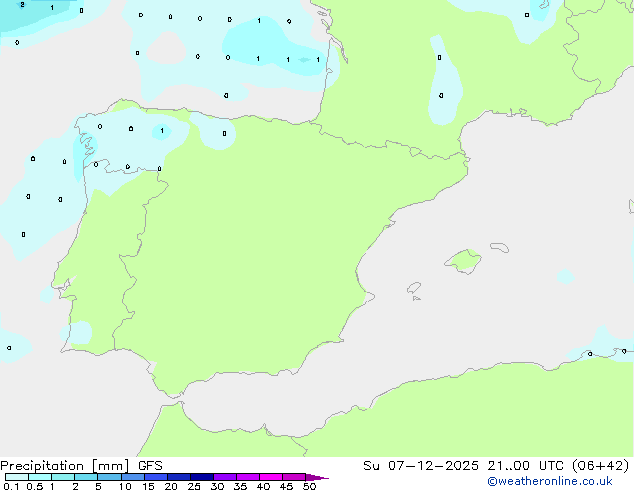Screen dimensions: 634x490
Task: Pick the 0.5–1 mm legend swatch
Action: click(40, 477)
